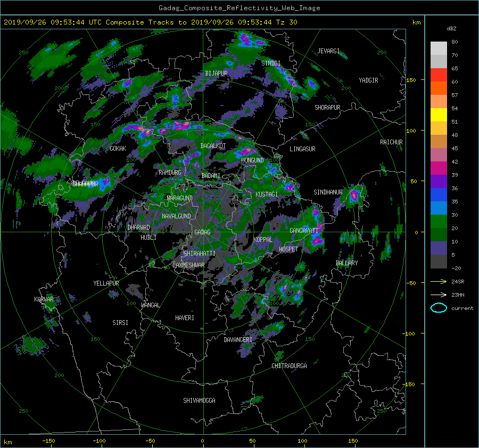Click the GANGAVATI city label

[304, 231]
